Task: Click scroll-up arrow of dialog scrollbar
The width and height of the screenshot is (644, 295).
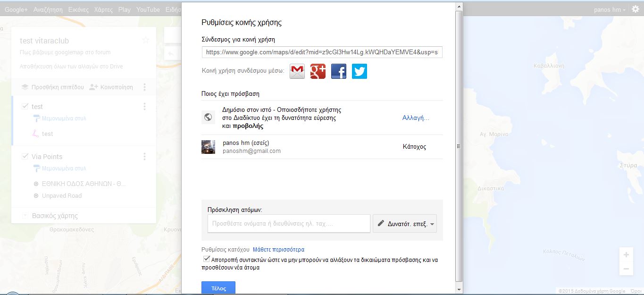Action: click(x=459, y=6)
